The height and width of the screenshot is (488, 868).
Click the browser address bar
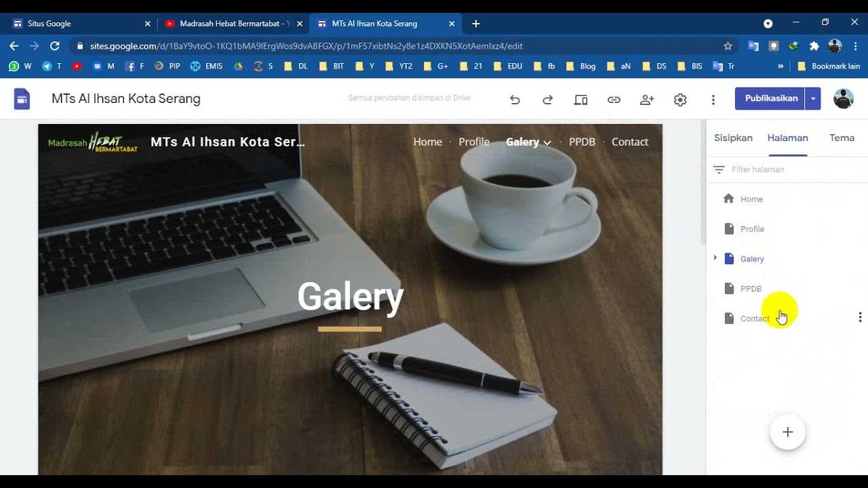[x=400, y=46]
